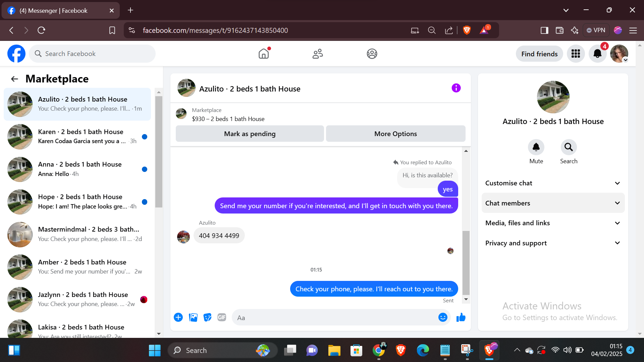Open the Facebook logo home link
The height and width of the screenshot is (362, 644).
[16, 54]
